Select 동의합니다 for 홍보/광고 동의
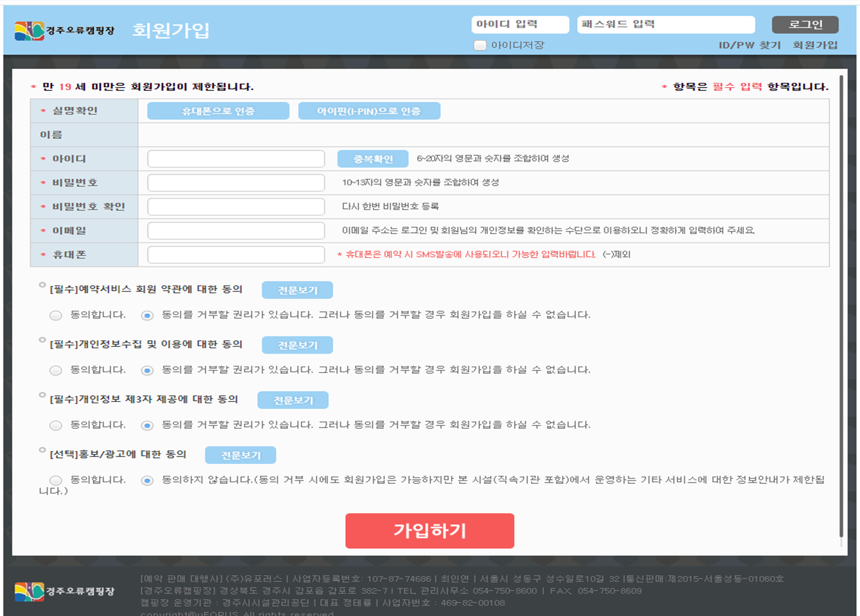 [56, 481]
